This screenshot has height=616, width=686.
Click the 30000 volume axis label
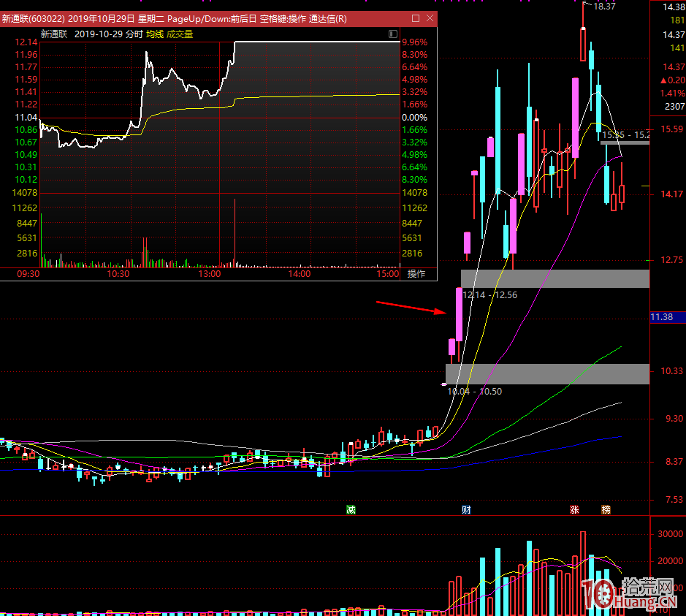pyautogui.click(x=670, y=533)
